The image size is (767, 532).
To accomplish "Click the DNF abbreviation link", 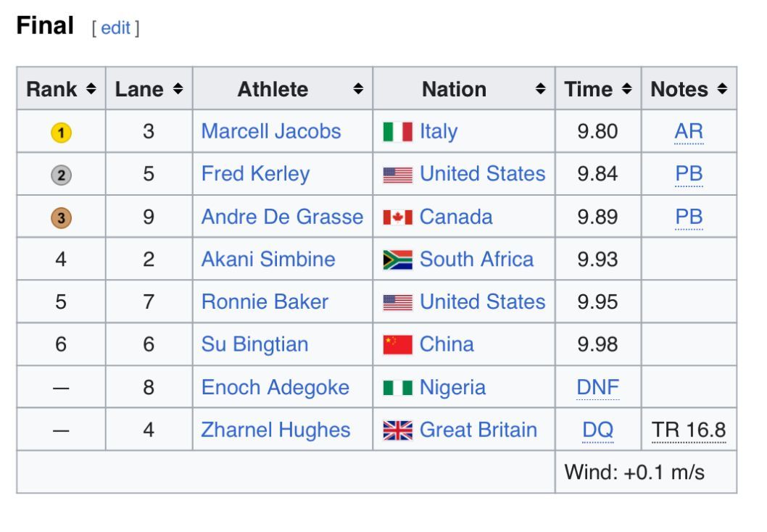I will [598, 388].
